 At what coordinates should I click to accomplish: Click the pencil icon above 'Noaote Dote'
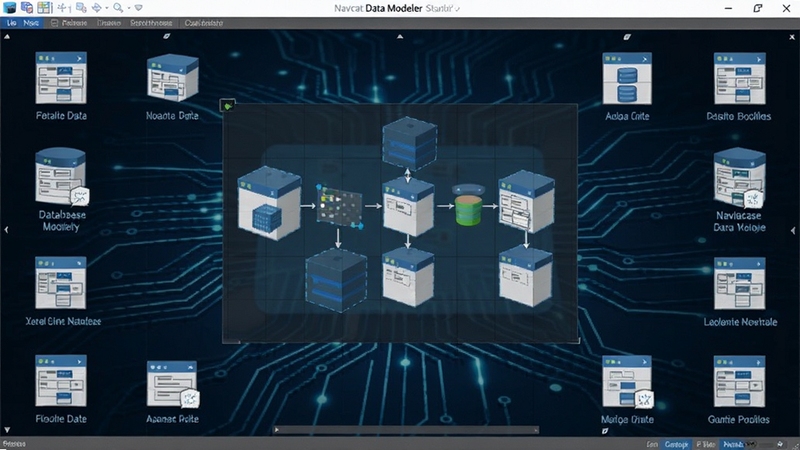pyautogui.click(x=166, y=36)
